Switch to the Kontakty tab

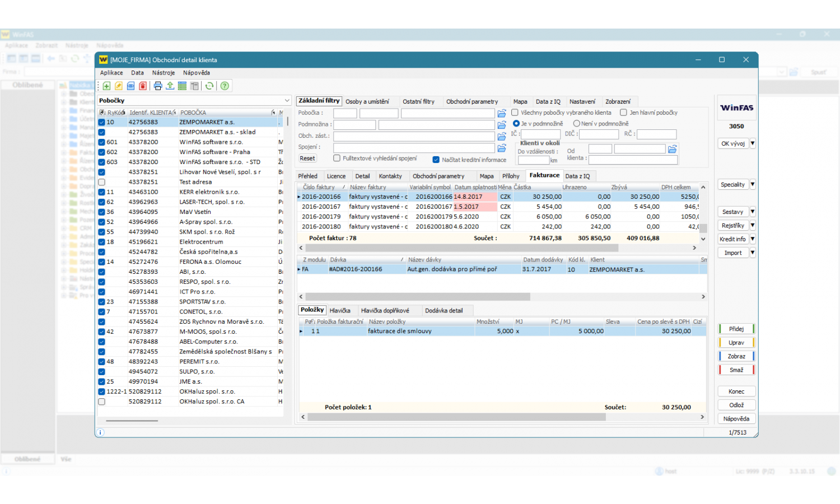tap(390, 176)
